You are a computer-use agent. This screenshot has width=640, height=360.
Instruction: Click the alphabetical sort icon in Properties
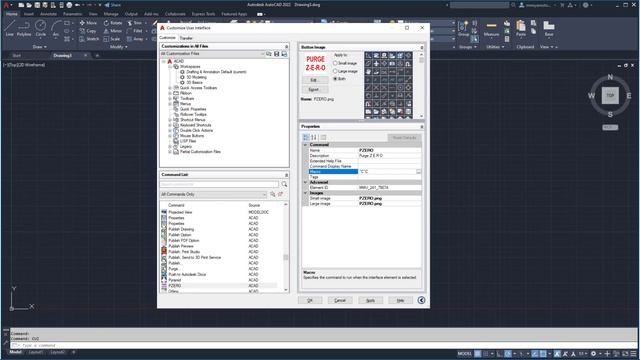314,138
